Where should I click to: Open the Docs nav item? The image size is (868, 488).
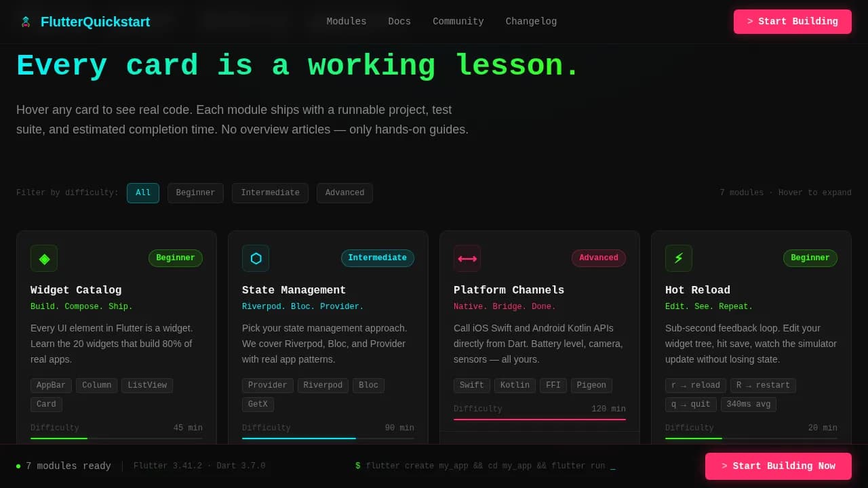click(399, 21)
